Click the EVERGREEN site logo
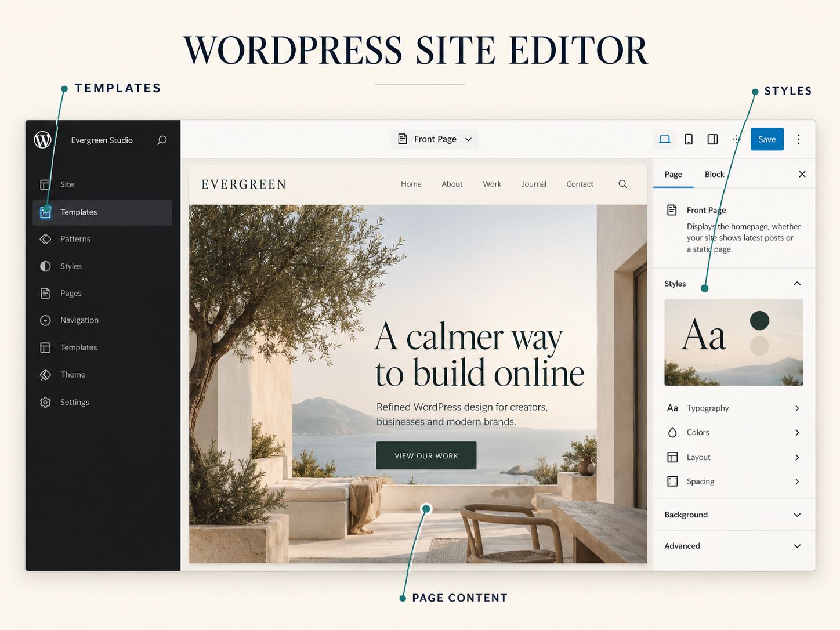The width and height of the screenshot is (840, 630). pyautogui.click(x=244, y=184)
